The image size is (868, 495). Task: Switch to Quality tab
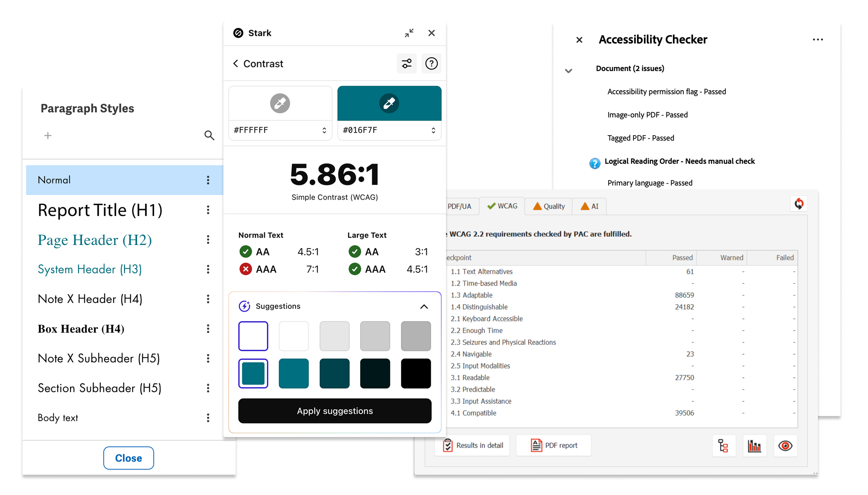pyautogui.click(x=549, y=206)
